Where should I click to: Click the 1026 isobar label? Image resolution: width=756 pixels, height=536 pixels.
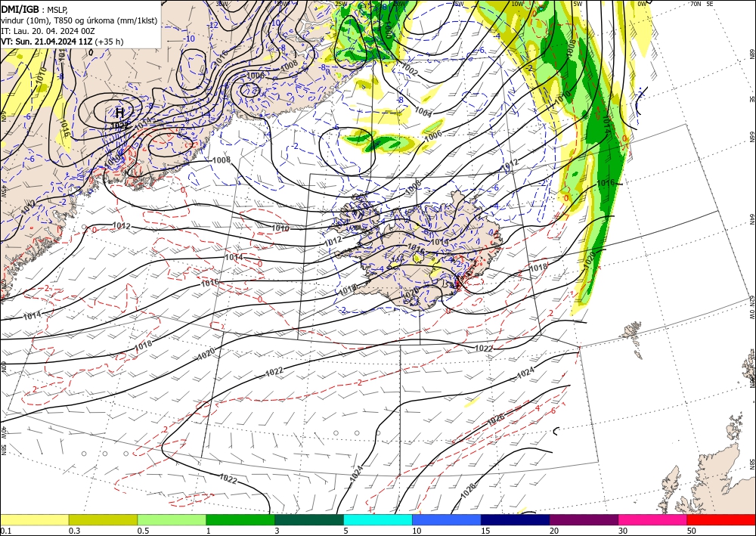pos(496,419)
